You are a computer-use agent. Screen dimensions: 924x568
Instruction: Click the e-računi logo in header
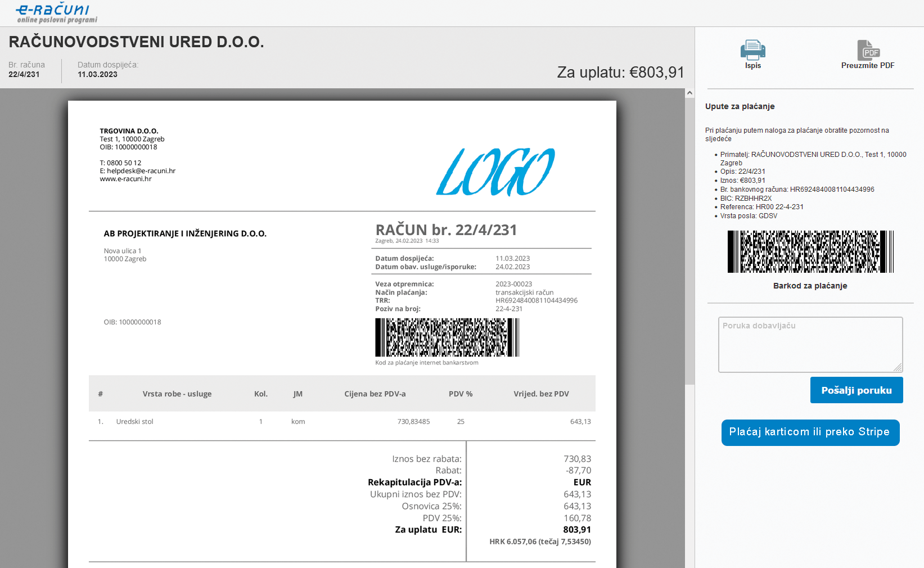point(54,13)
